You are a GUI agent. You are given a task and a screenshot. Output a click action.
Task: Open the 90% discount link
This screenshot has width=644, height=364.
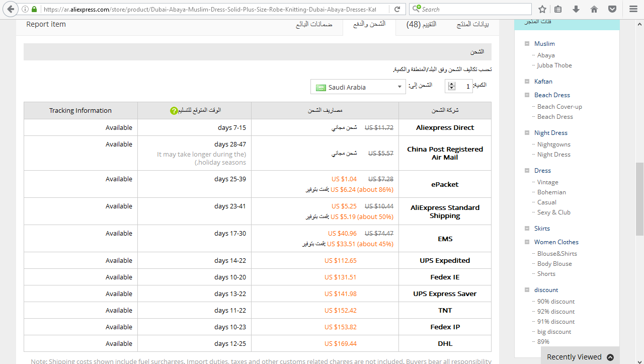[x=556, y=302]
